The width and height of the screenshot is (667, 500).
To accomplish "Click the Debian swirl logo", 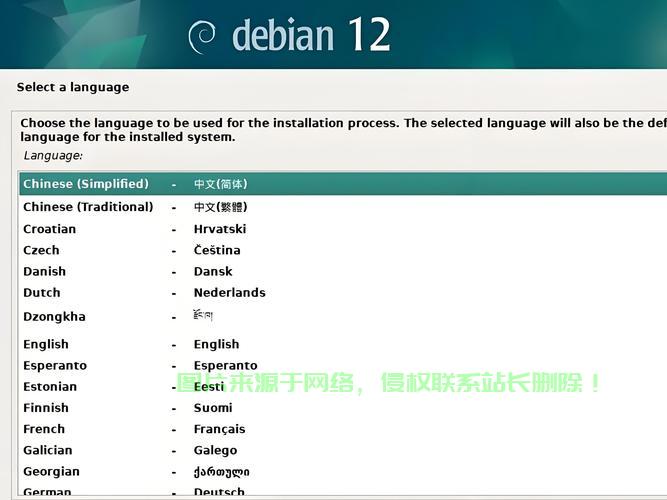I will pyautogui.click(x=202, y=37).
